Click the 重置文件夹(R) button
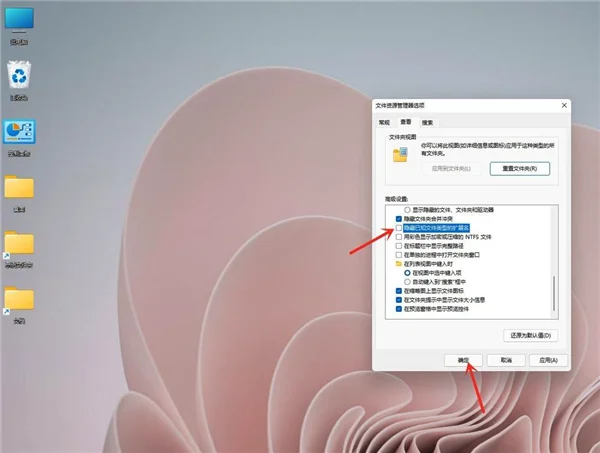 tap(514, 170)
